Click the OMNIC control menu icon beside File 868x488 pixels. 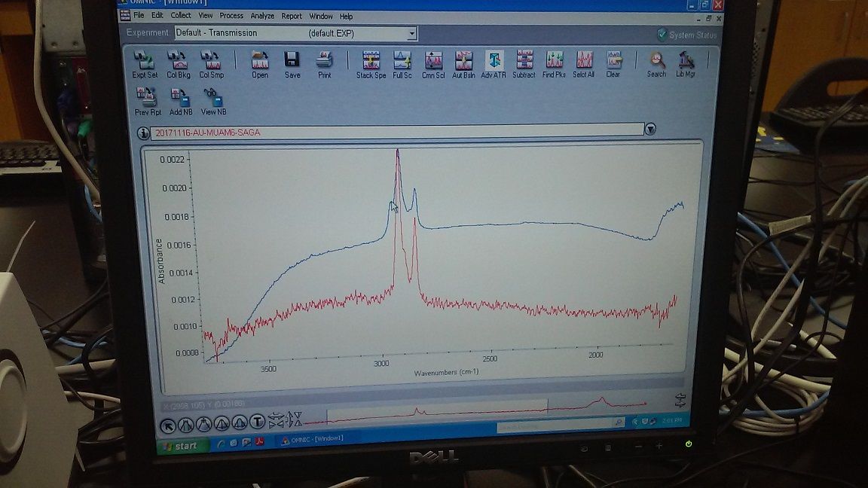pos(126,15)
